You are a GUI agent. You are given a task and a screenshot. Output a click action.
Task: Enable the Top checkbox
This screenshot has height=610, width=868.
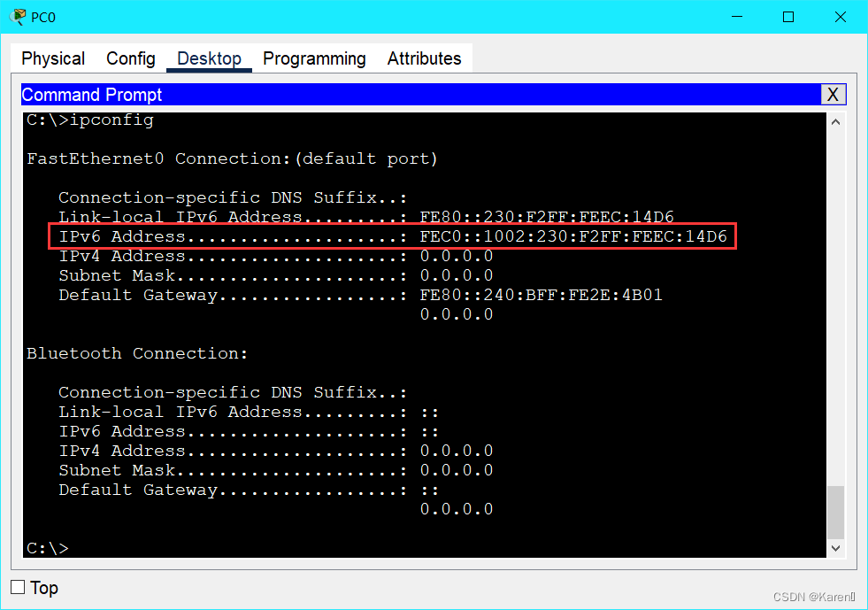pyautogui.click(x=18, y=587)
